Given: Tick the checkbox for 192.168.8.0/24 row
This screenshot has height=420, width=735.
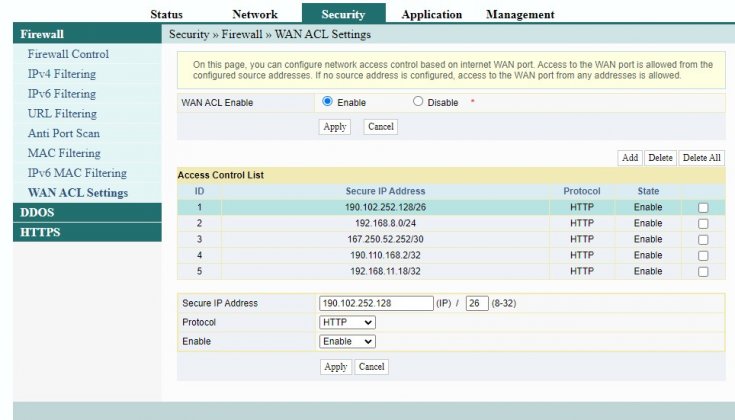Looking at the screenshot, I should (703, 223).
